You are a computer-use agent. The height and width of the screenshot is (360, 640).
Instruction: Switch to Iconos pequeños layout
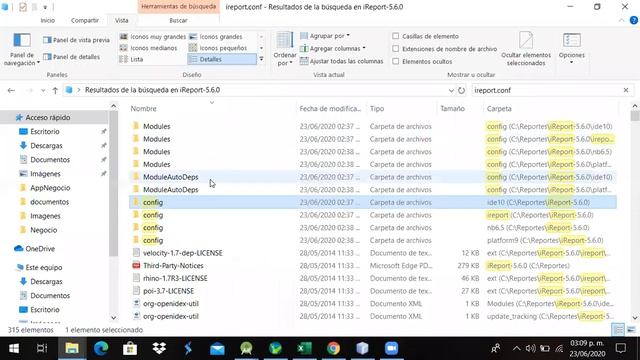218,48
